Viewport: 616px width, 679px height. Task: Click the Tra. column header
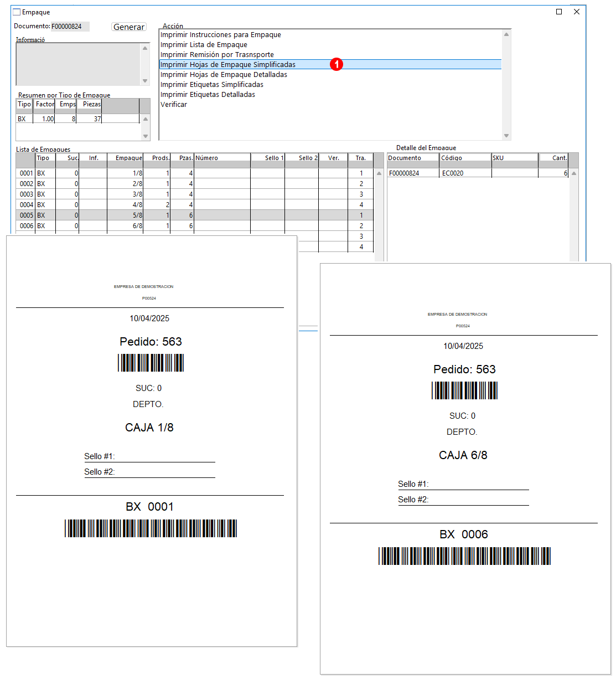click(361, 158)
